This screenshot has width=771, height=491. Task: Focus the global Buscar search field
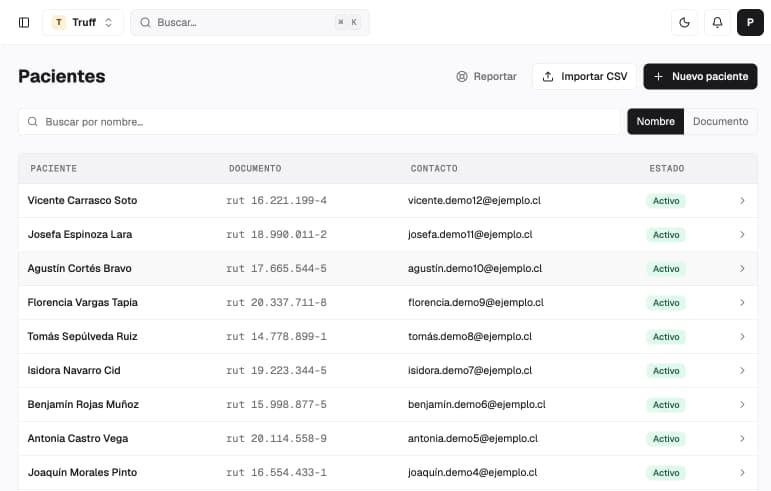pyautogui.click(x=250, y=23)
